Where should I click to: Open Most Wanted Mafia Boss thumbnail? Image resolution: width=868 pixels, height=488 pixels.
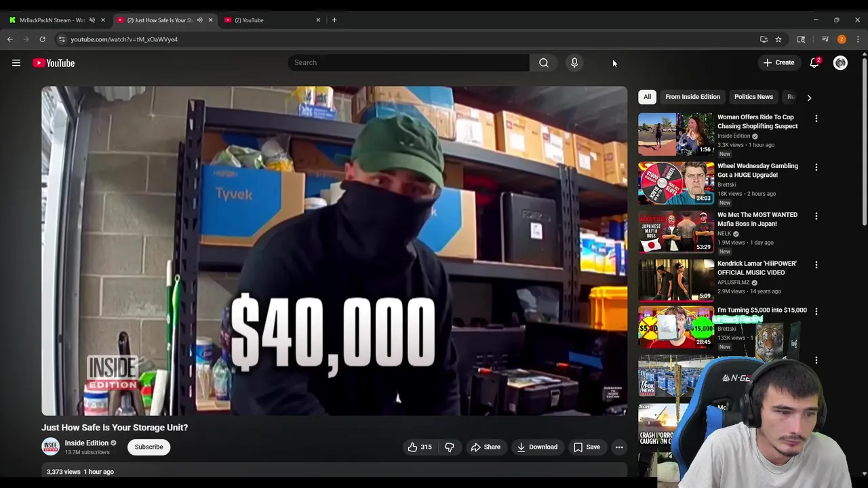(x=675, y=232)
